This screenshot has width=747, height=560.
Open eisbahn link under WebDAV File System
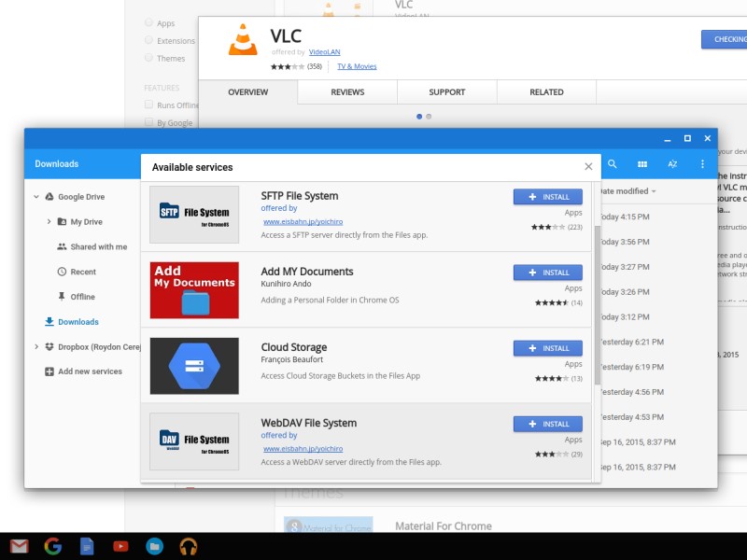point(303,449)
